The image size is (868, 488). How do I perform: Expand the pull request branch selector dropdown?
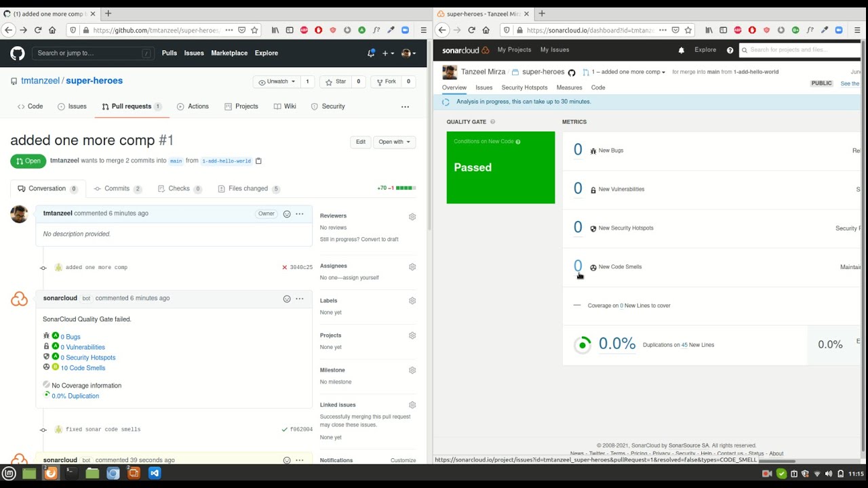623,72
